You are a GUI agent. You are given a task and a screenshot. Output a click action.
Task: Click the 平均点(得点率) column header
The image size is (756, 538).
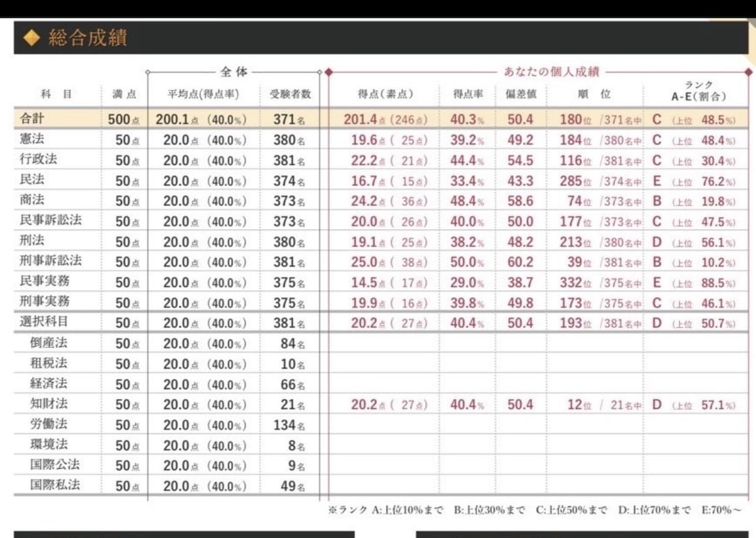(x=203, y=95)
